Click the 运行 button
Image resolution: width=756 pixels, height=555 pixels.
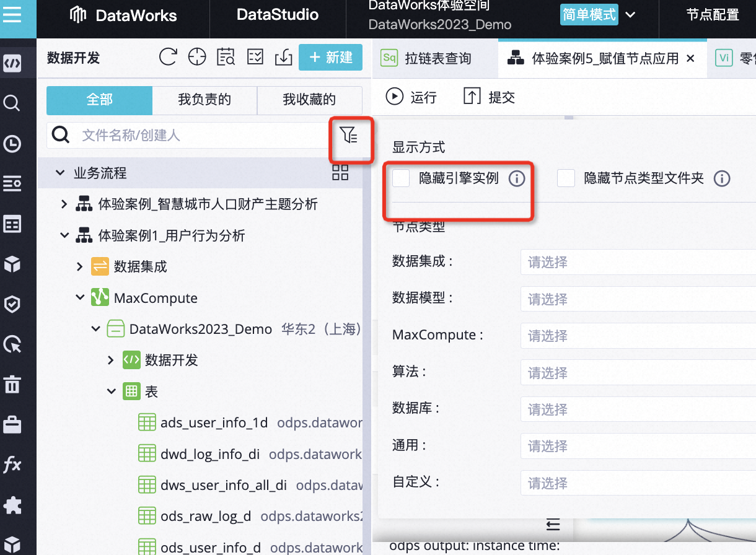coord(411,97)
